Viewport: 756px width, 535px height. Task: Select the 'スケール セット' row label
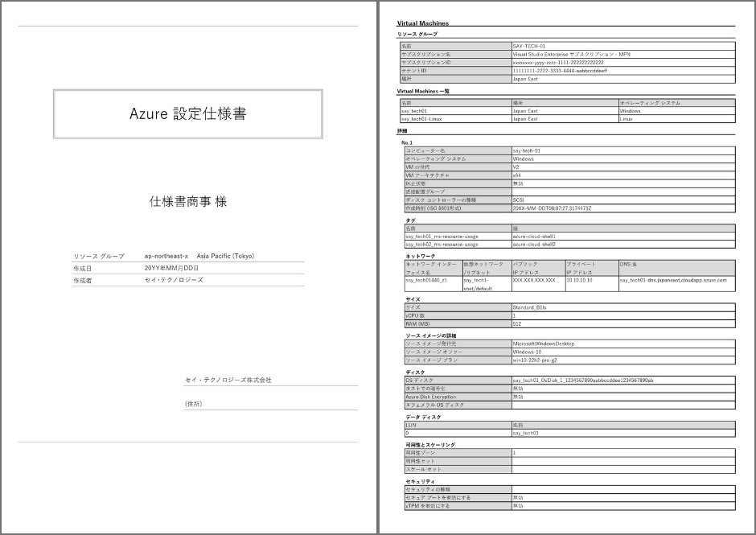click(x=423, y=469)
